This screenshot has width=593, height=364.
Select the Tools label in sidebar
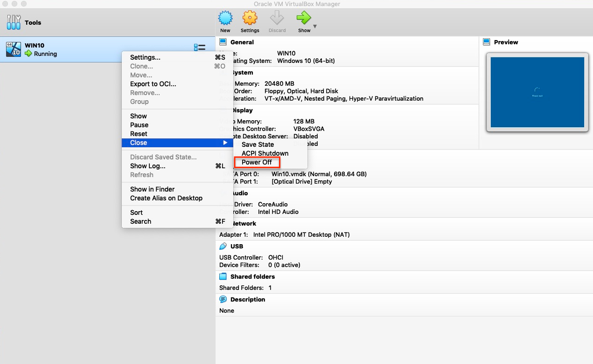click(33, 22)
